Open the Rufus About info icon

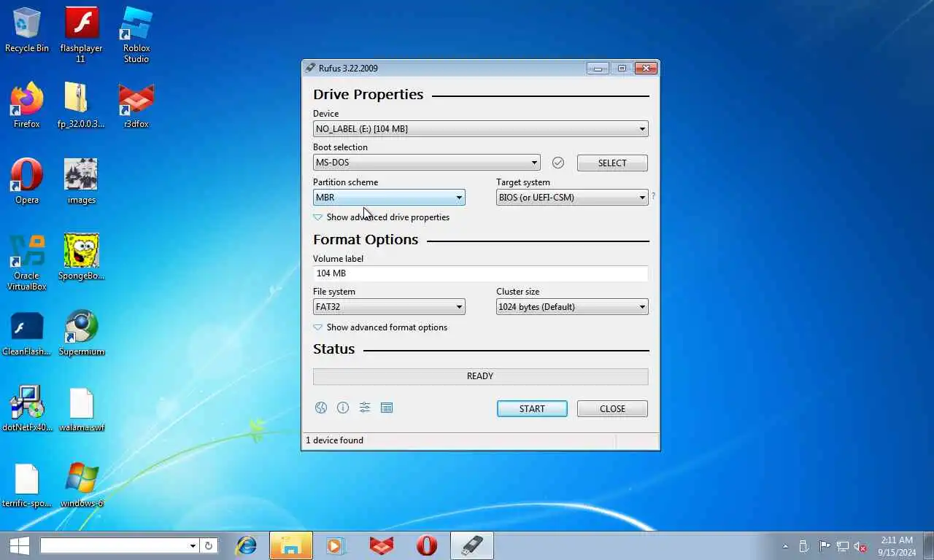tap(343, 408)
